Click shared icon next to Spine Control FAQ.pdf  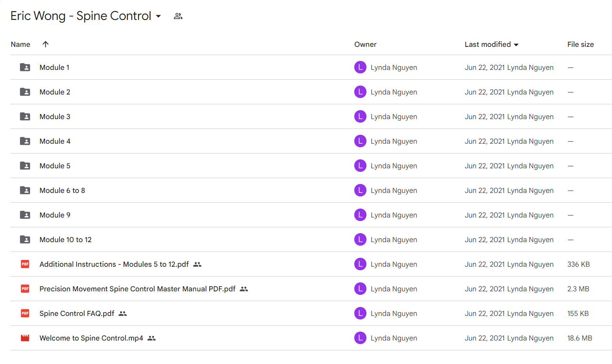[123, 314]
